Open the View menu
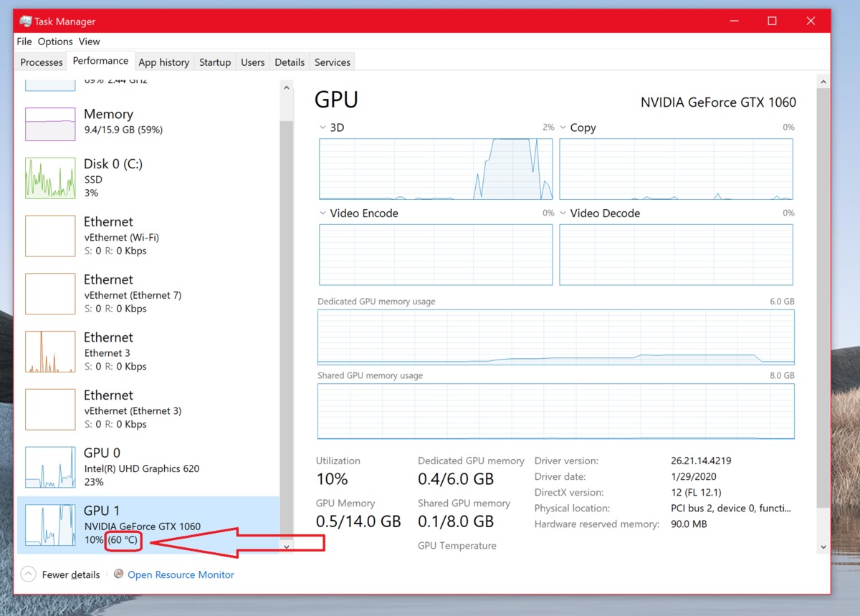 [90, 42]
